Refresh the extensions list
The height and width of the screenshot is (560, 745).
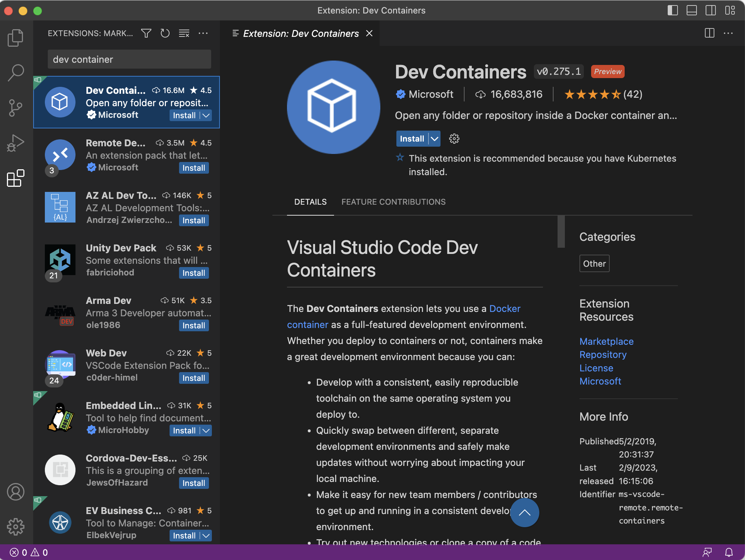pos(165,33)
